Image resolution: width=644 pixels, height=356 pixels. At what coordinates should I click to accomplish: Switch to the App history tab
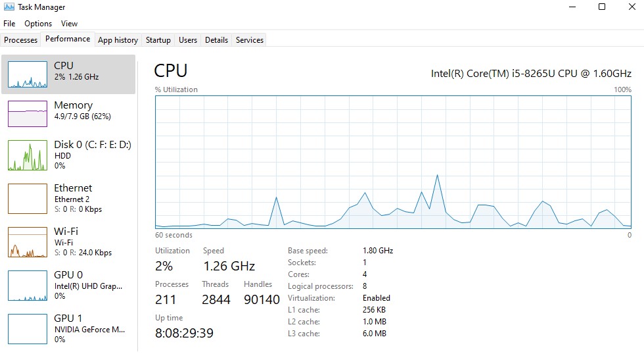(118, 40)
